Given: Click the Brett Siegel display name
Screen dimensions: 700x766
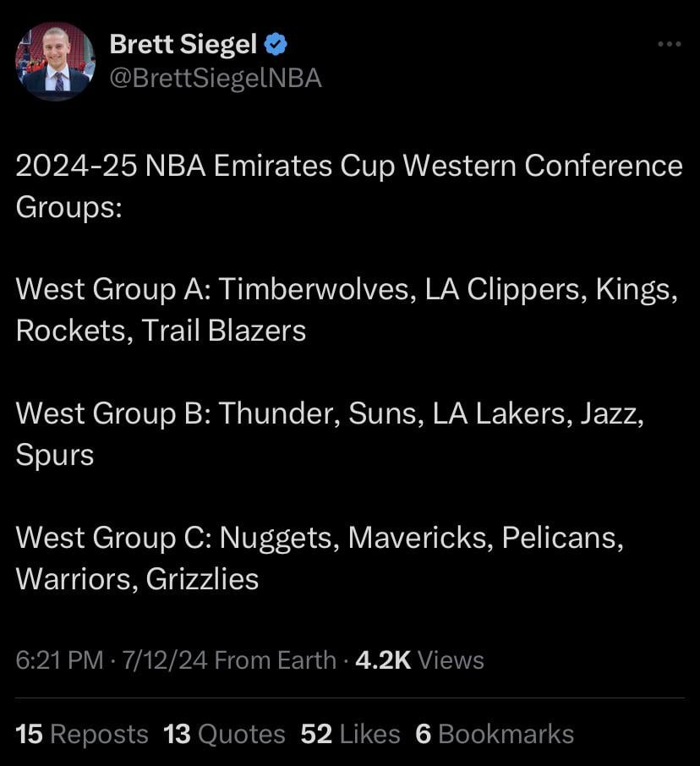Looking at the screenshot, I should coord(183,44).
